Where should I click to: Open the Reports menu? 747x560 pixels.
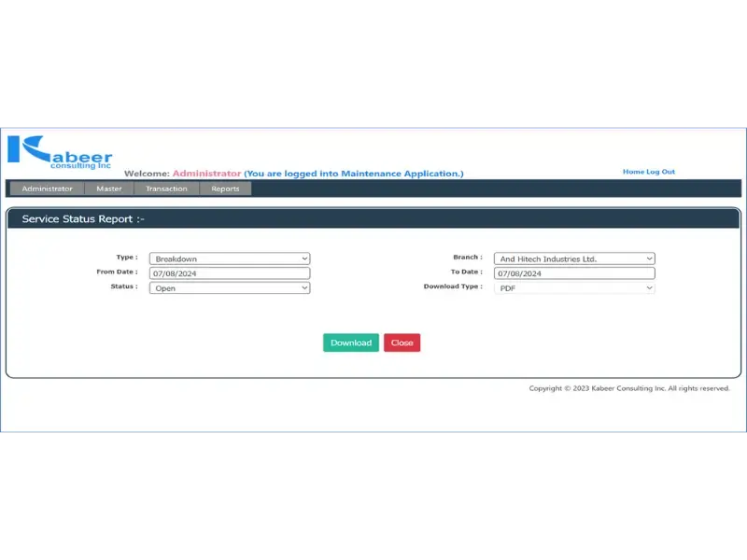224,188
